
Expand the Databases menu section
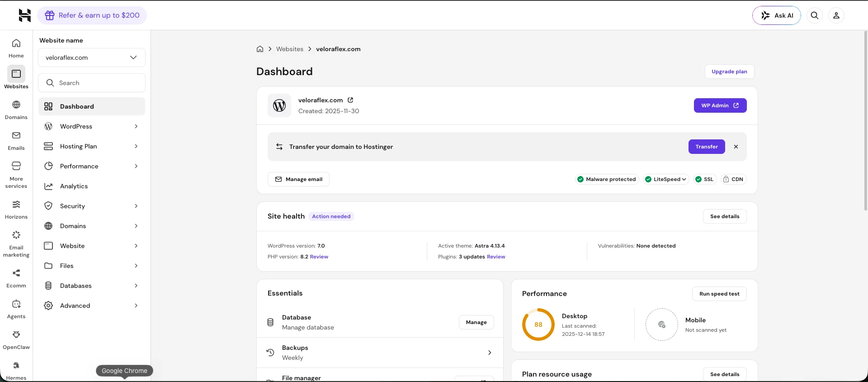tap(92, 286)
